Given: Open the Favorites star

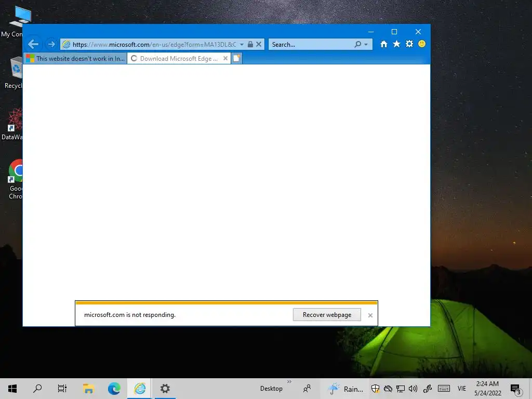Looking at the screenshot, I should [x=396, y=44].
